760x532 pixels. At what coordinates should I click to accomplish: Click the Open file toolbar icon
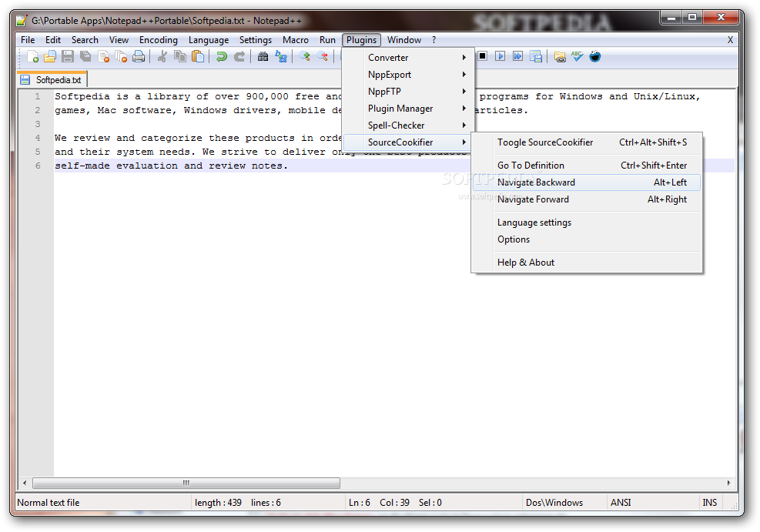[50, 57]
